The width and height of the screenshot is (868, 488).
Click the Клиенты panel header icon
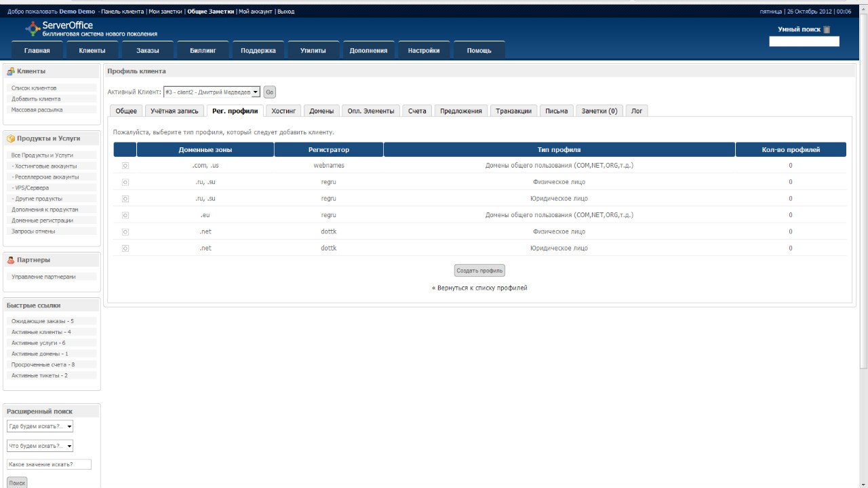point(11,71)
